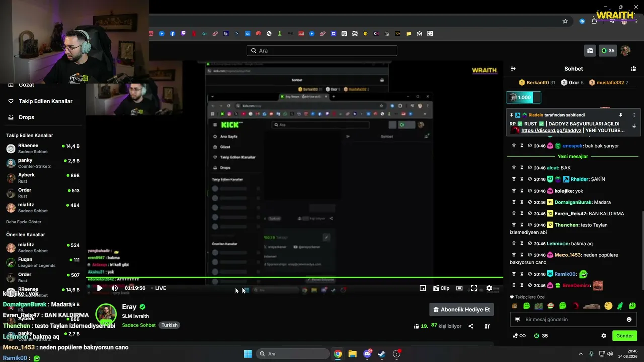Collapse the Sohbet chat panel
This screenshot has height=362, width=644.
click(x=513, y=69)
